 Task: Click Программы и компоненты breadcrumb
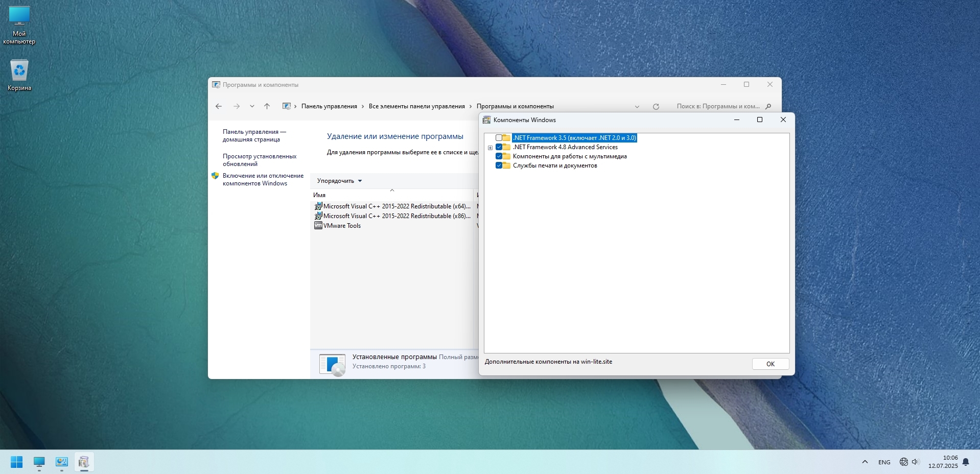click(515, 106)
